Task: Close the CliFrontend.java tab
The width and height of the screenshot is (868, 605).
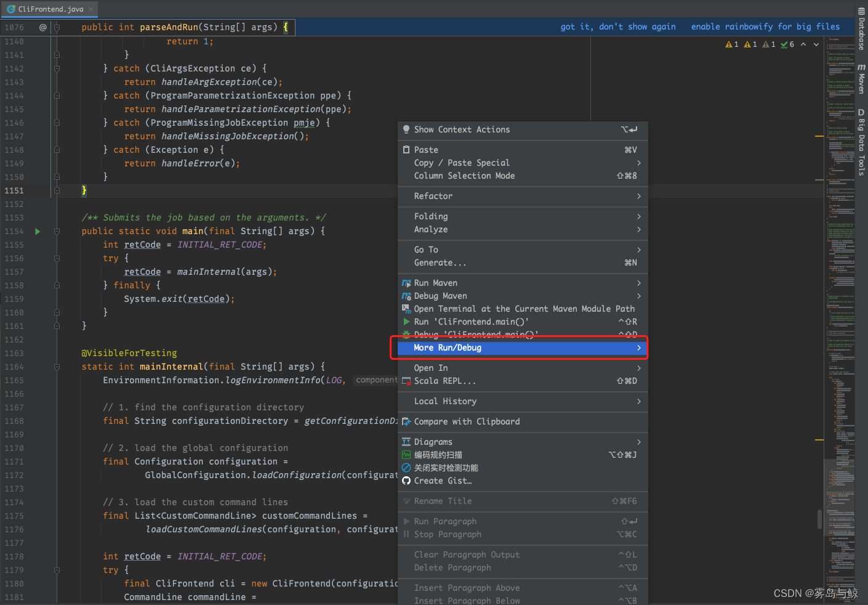Action: [x=90, y=9]
